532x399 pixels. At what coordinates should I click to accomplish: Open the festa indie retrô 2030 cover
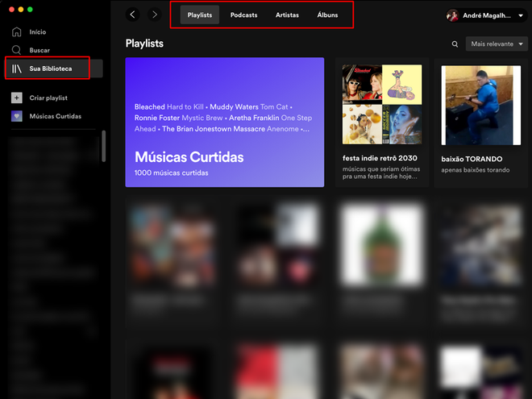[x=382, y=105]
